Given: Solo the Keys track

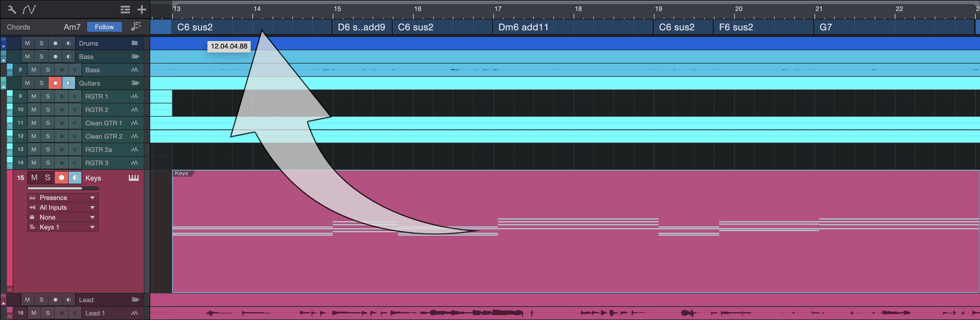Looking at the screenshot, I should tap(48, 178).
